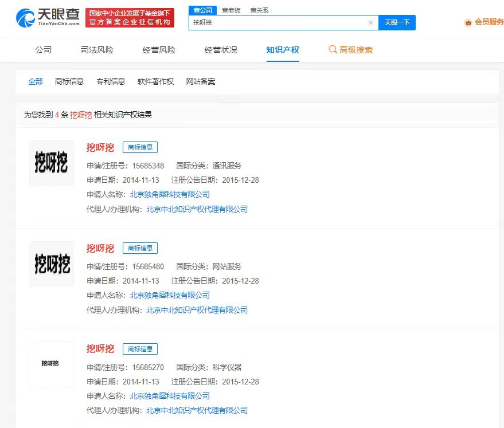The image size is (504, 428).
Task: Select registration number 15685480
Action: [148, 266]
